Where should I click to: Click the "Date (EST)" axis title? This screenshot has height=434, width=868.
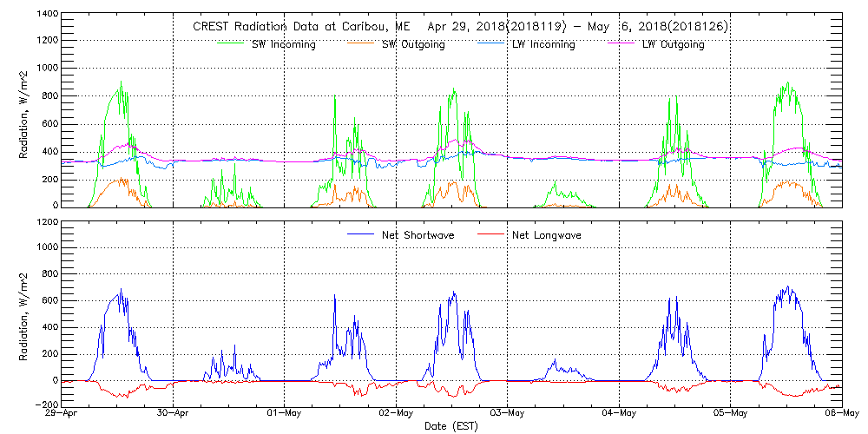pyautogui.click(x=451, y=426)
